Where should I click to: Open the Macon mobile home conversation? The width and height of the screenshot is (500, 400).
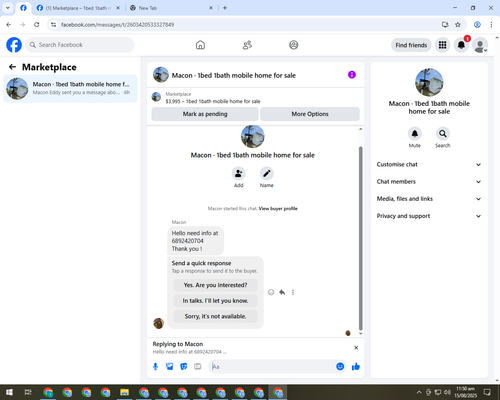point(70,89)
